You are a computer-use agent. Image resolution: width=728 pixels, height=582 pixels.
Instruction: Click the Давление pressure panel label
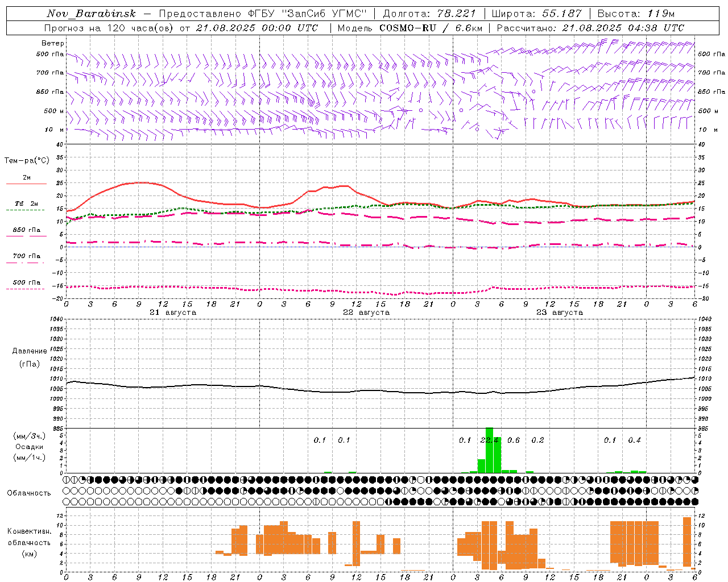(30, 351)
